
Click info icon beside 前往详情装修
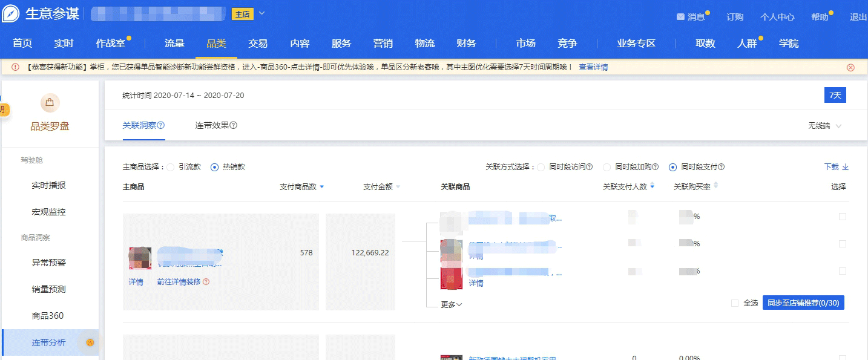pos(206,282)
